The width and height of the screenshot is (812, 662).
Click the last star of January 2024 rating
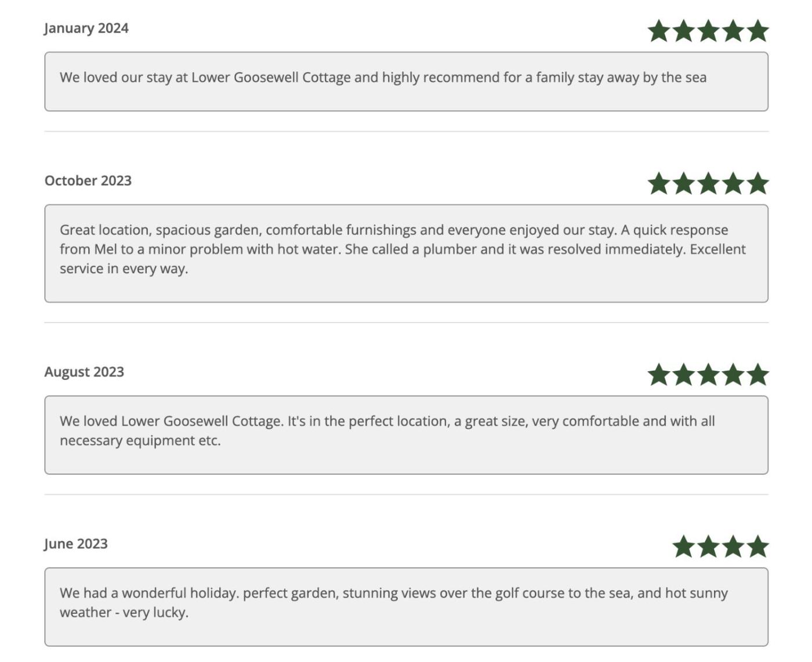click(x=757, y=31)
